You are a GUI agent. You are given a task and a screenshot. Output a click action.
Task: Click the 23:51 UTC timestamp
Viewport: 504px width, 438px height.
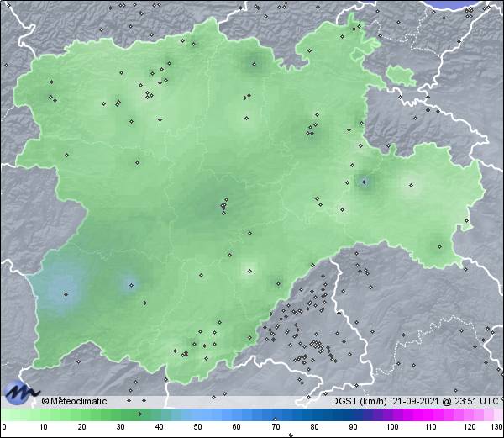(x=475, y=401)
